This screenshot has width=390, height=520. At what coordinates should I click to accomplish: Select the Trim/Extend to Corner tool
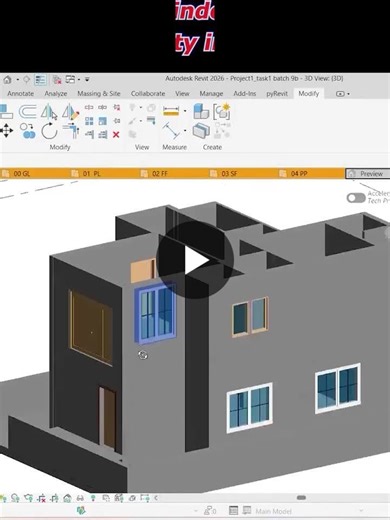(71, 131)
